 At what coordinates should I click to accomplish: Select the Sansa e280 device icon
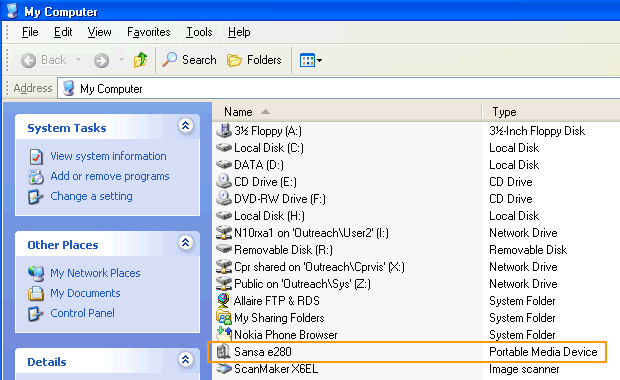coord(223,352)
